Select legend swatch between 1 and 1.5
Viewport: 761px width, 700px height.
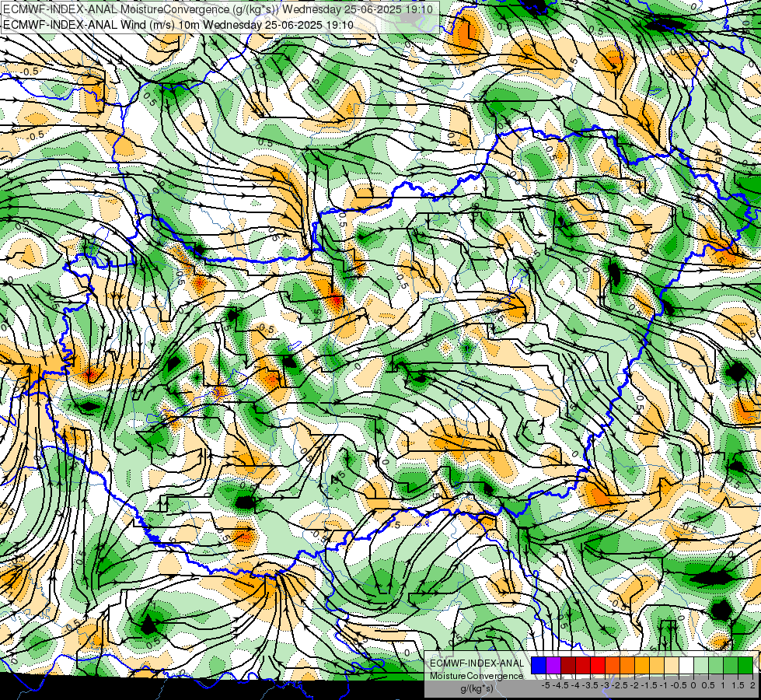731,666
